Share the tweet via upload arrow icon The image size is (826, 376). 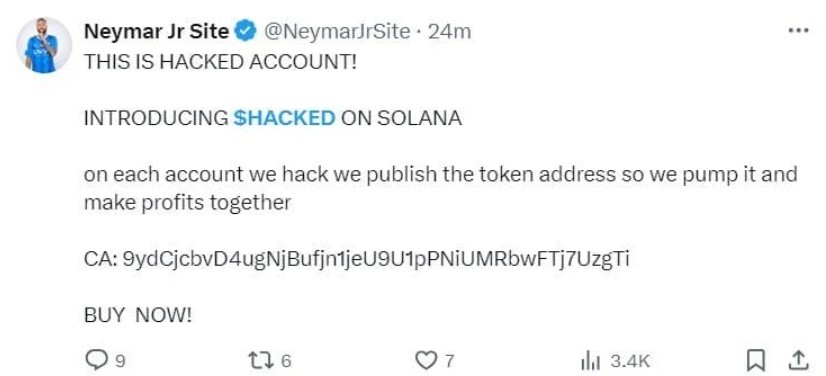(798, 360)
